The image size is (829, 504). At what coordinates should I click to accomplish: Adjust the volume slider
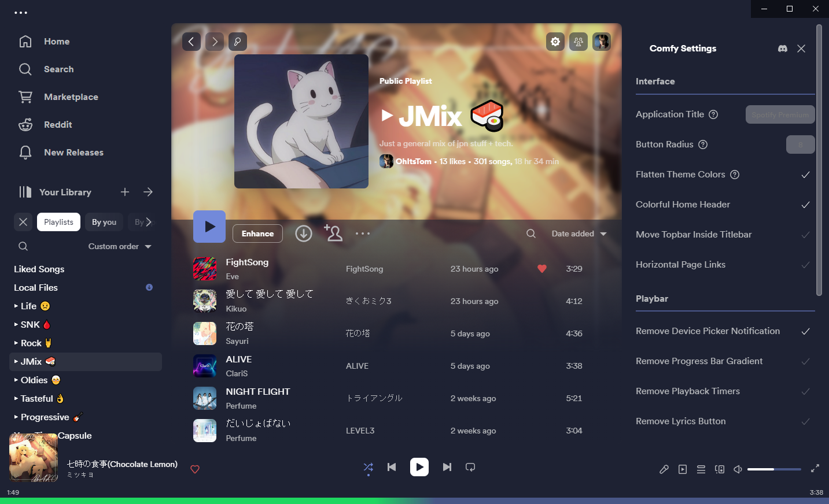tap(774, 469)
